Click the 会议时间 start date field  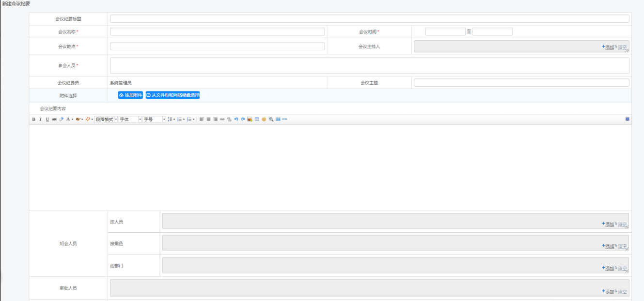coord(445,32)
